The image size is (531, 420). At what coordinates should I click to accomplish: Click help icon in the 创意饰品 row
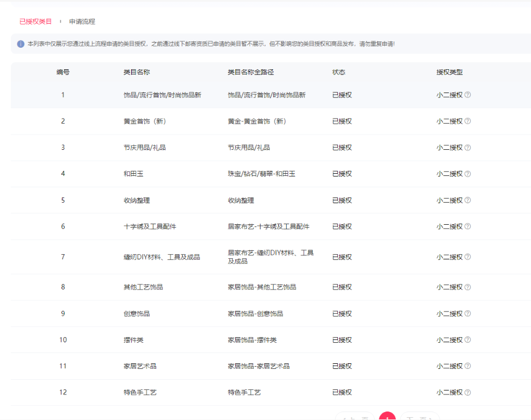(x=467, y=313)
